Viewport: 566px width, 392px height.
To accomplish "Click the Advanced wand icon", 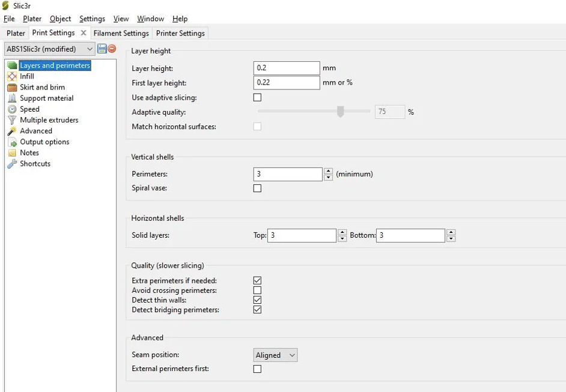I will coord(12,131).
